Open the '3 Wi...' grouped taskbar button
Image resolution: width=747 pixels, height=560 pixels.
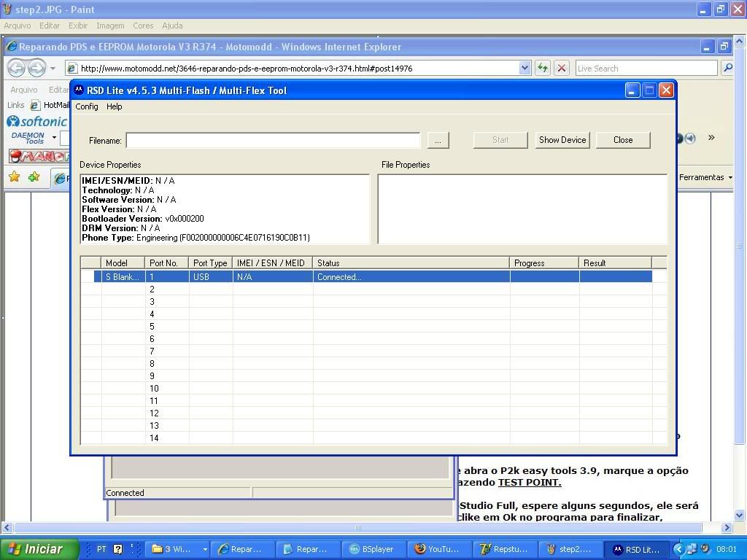click(177, 549)
